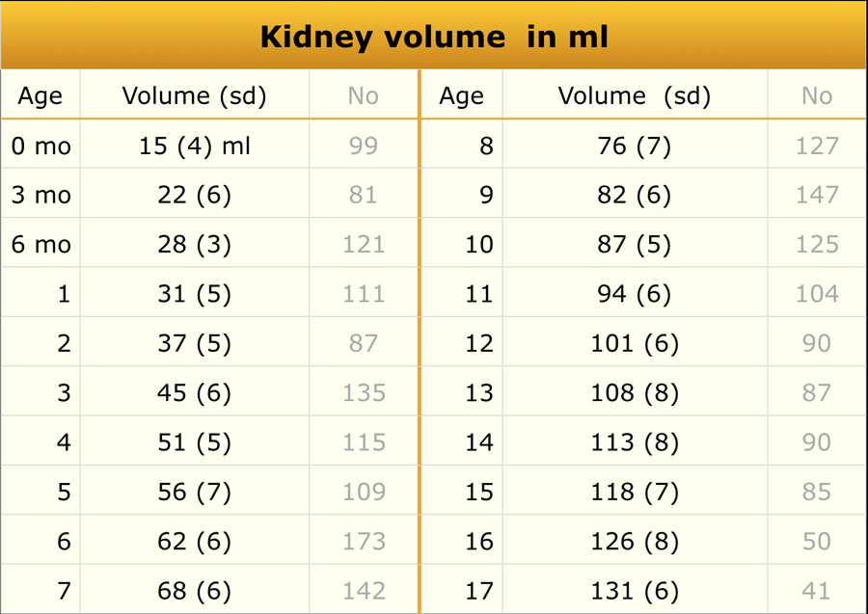Click the sample count cell showing 173
The height and width of the screenshot is (614, 868).
tap(364, 542)
